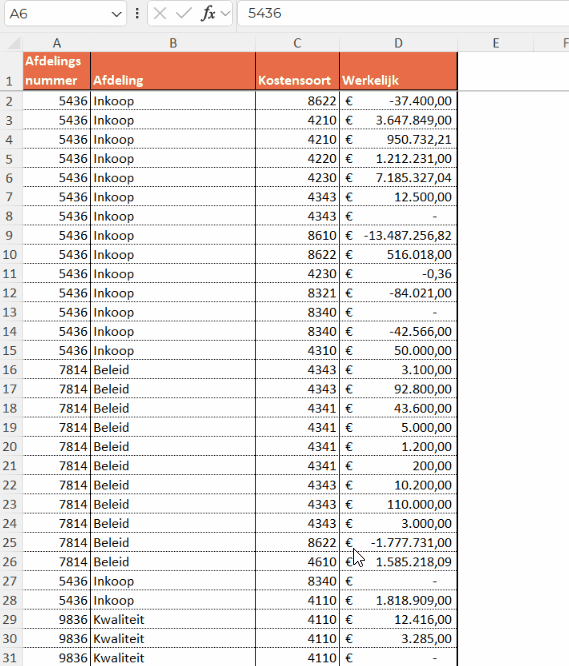Select row 16 header
The width and height of the screenshot is (569, 666).
tap(10, 370)
